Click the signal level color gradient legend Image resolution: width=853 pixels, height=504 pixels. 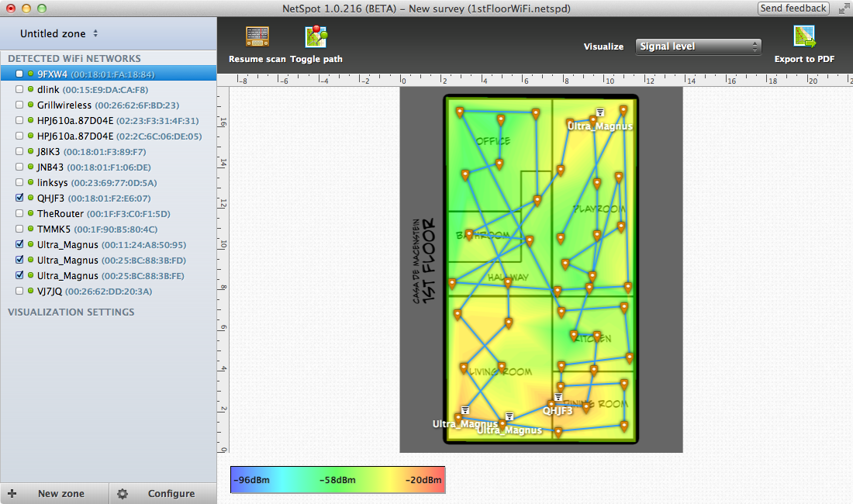[x=338, y=480]
